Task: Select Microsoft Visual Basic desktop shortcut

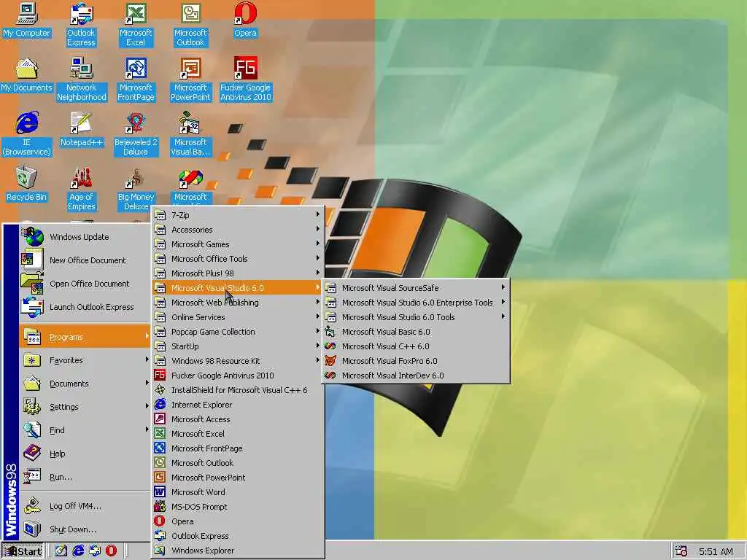Action: [x=190, y=134]
